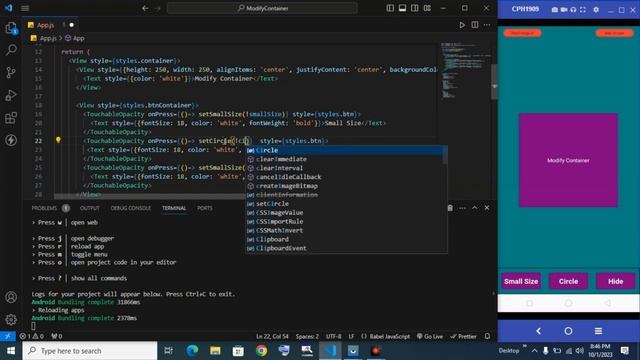Viewport: 640px width, 360px height.
Task: Click the ModifyContainer command center search box
Action: [x=262, y=8]
